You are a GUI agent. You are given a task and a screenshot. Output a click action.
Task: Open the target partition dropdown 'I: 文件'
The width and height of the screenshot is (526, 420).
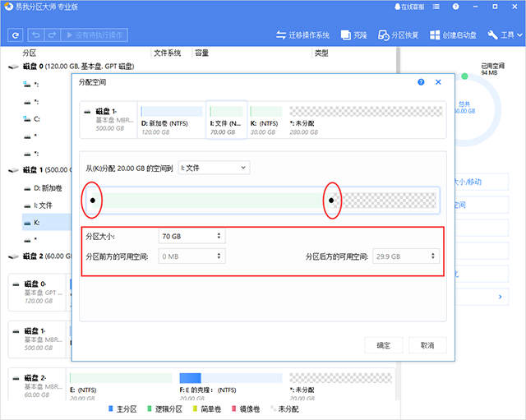214,168
